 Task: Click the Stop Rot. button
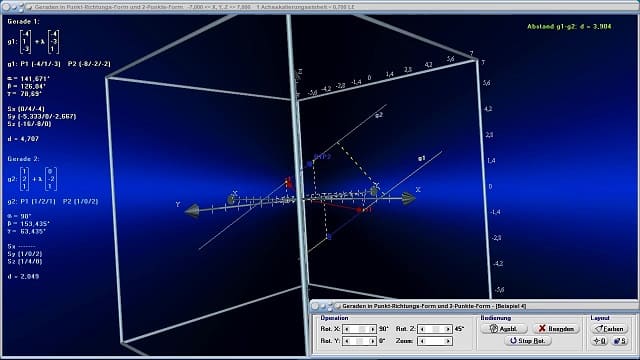click(x=528, y=341)
